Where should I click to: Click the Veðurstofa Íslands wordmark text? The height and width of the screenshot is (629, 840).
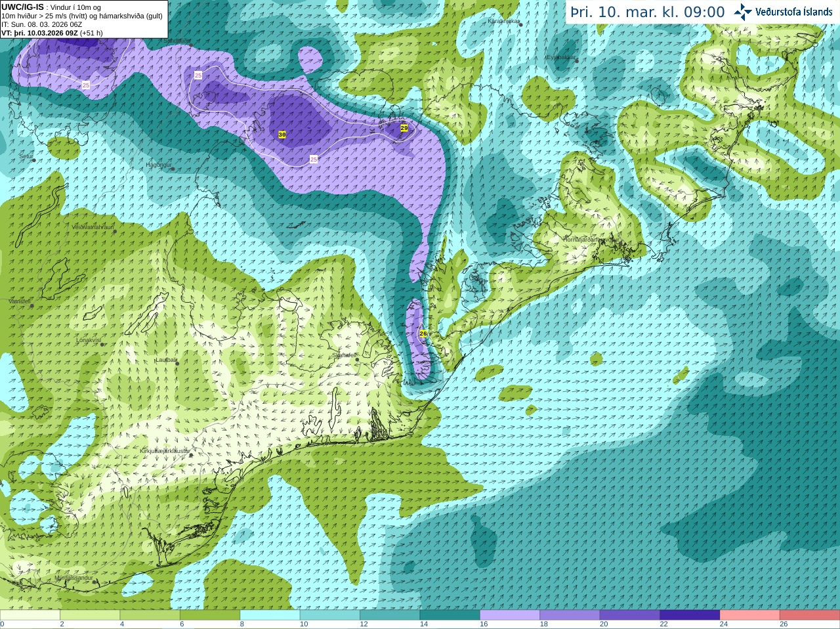(793, 12)
